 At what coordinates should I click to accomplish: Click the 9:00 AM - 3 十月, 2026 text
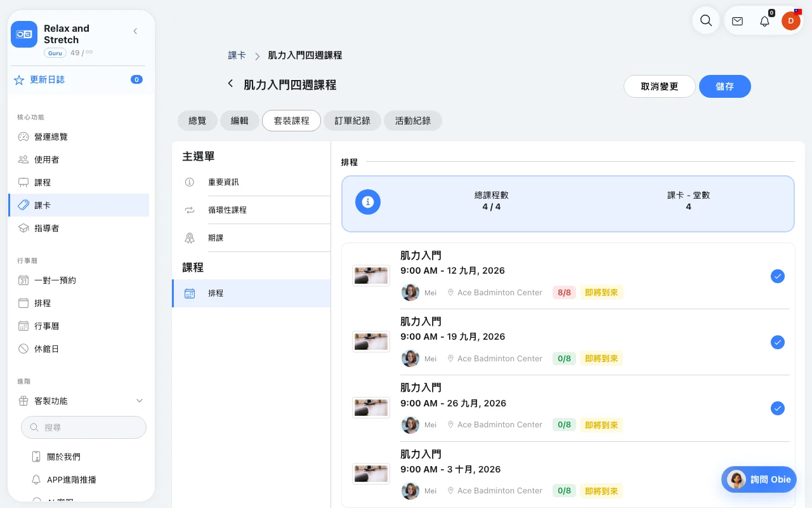click(x=450, y=469)
